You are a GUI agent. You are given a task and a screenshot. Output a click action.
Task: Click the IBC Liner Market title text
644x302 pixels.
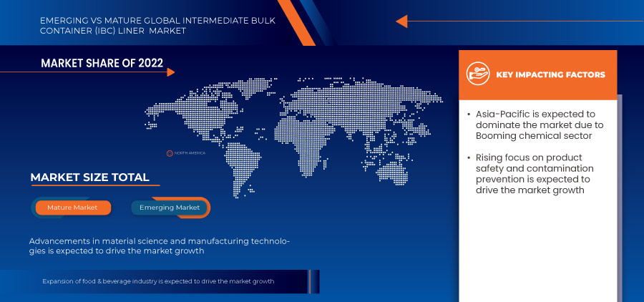pos(157,25)
